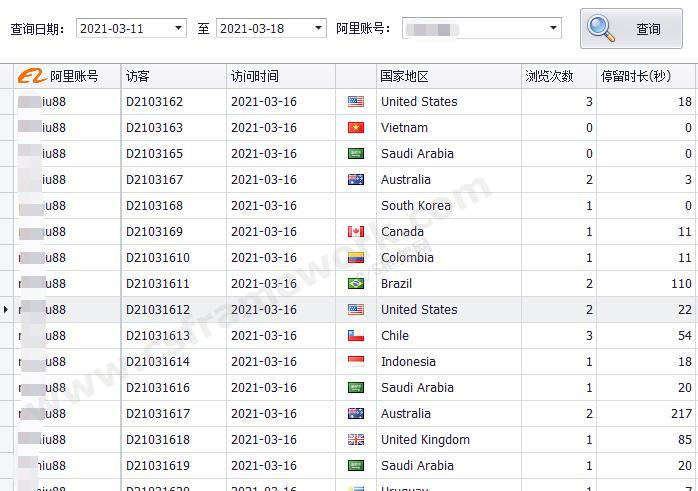Click the Brazil flag icon
698x491 pixels.
point(355,284)
